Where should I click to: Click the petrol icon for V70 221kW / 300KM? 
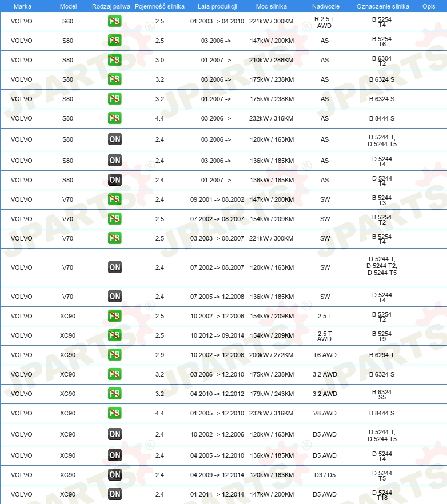pos(115,238)
